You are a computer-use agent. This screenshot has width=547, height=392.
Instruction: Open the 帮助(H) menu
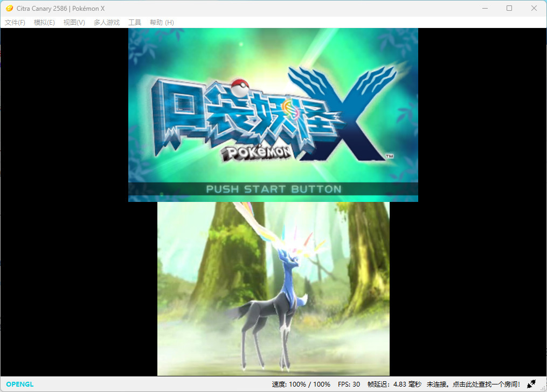tap(162, 22)
